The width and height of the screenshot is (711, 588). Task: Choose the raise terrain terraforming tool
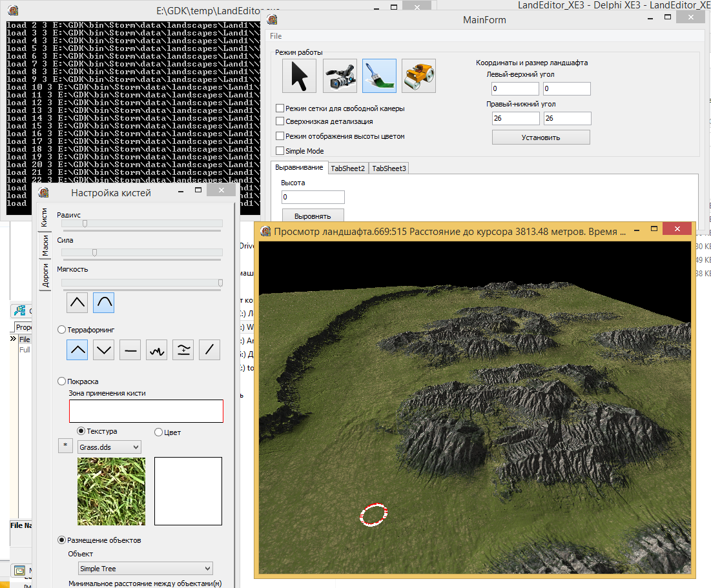(x=77, y=350)
